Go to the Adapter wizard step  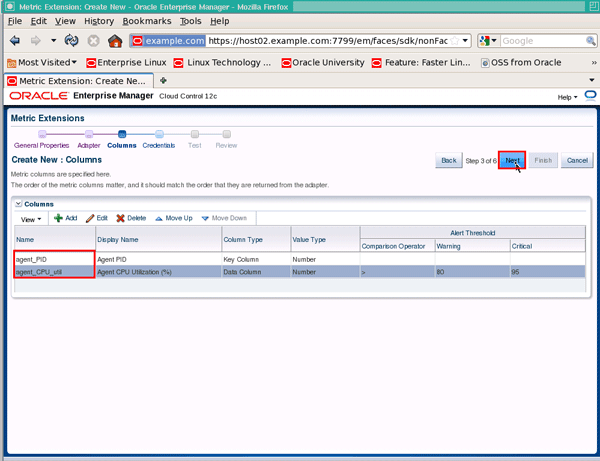tap(88, 145)
